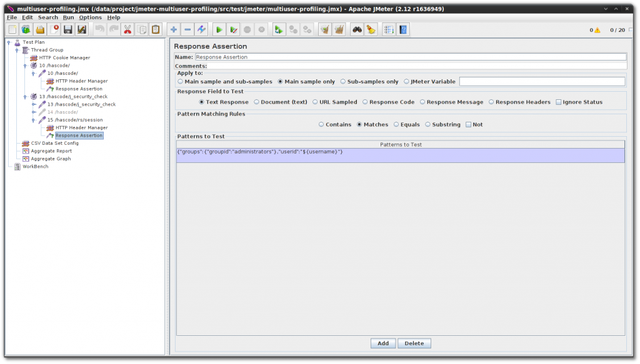Stop the running test
The width and height of the screenshot is (640, 364).
(x=247, y=29)
